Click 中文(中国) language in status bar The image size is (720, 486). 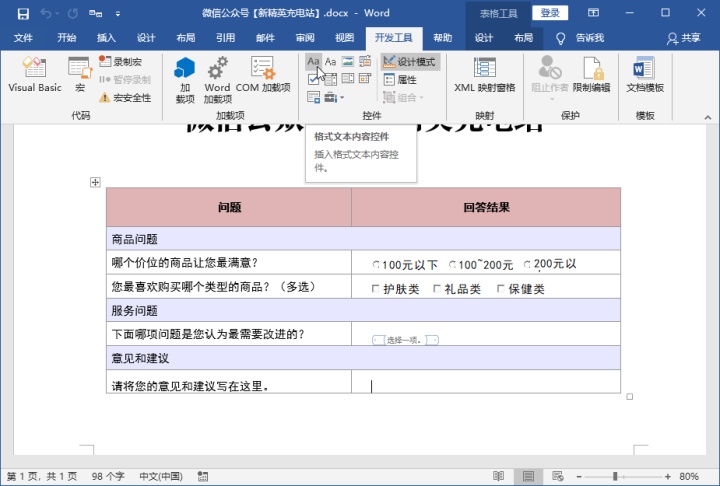[x=161, y=476]
